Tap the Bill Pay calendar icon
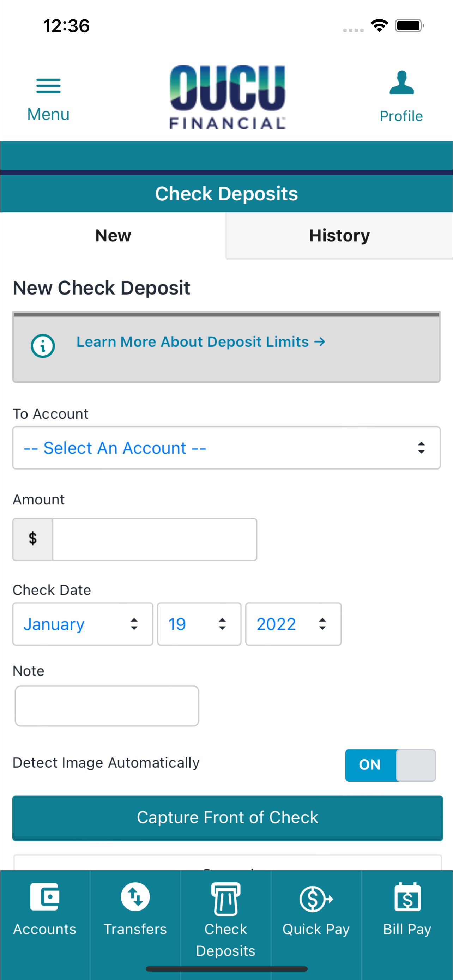453x980 pixels. pyautogui.click(x=407, y=897)
